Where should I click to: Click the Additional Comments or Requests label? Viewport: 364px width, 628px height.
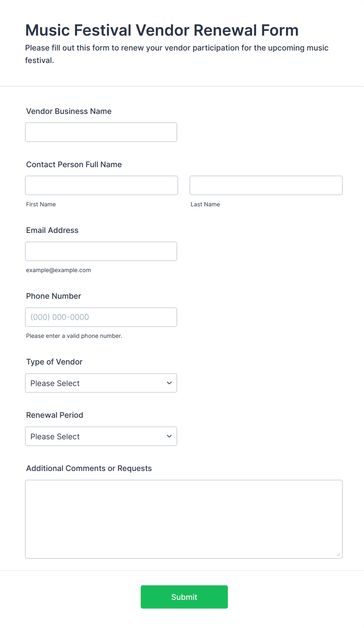pos(89,468)
